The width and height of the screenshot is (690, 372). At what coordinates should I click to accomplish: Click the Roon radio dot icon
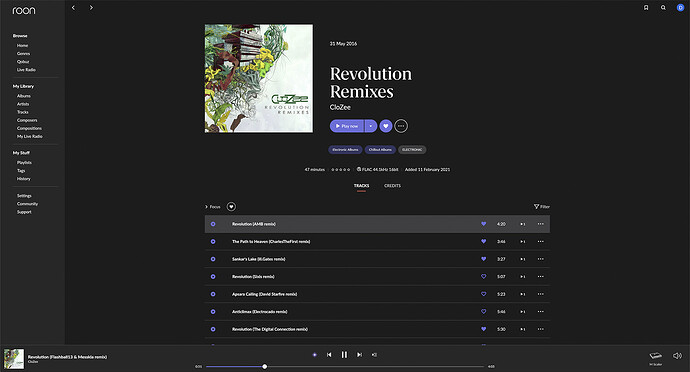tap(315, 354)
